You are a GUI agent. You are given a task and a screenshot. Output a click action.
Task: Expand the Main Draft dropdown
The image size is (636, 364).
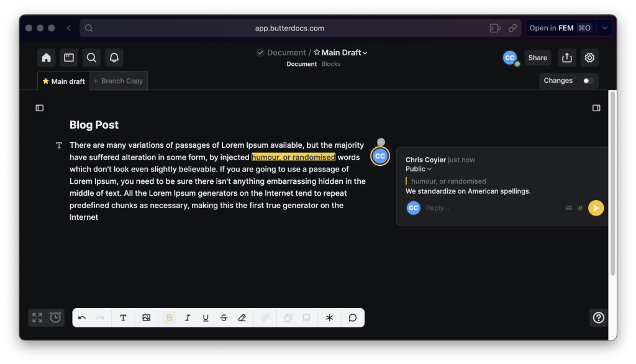click(365, 53)
